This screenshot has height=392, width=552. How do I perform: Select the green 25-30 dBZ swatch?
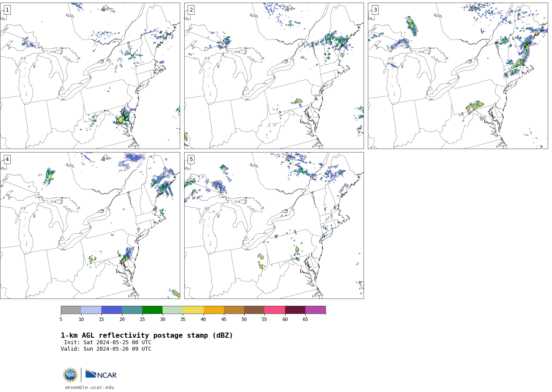(x=153, y=310)
